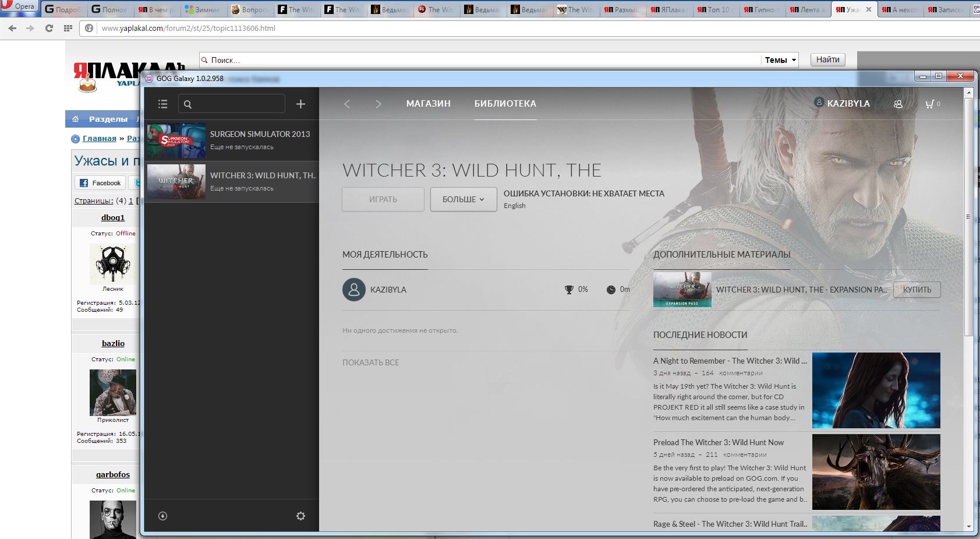Click the user avatar icon beside KAZIBYLA header
The height and width of the screenshot is (539, 980).
pos(819,102)
